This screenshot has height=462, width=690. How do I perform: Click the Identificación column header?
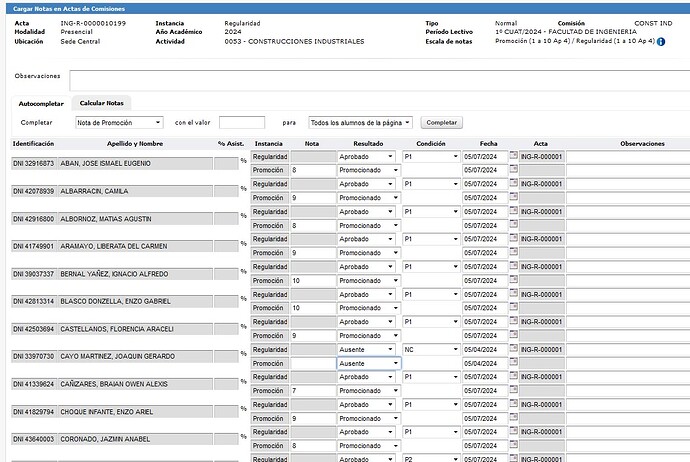coord(33,144)
